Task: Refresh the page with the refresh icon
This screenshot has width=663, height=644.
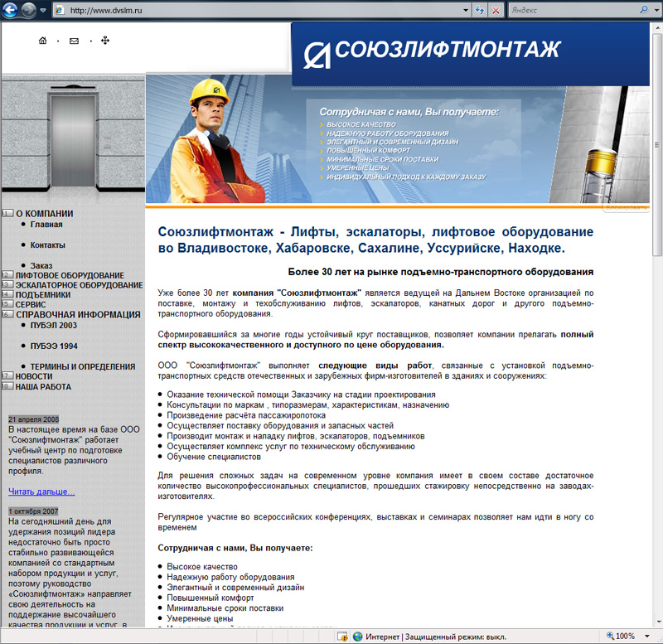Action: pyautogui.click(x=480, y=10)
